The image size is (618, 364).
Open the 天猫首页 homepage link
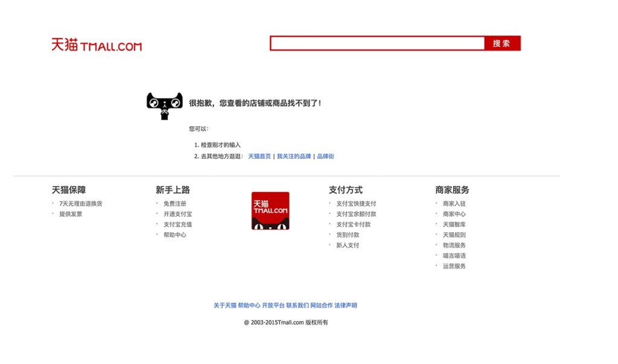(260, 156)
